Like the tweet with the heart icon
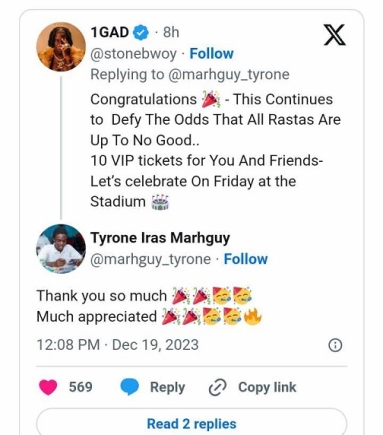The width and height of the screenshot is (383, 435). coord(48,387)
